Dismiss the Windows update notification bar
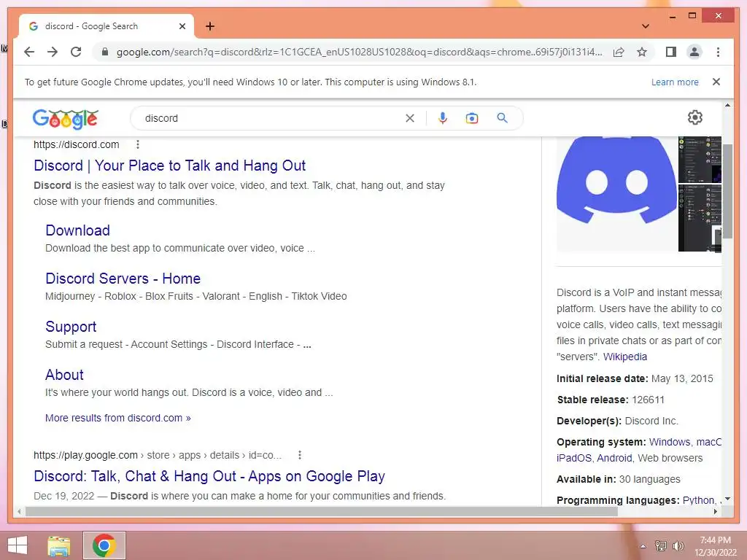The width and height of the screenshot is (747, 560). (x=716, y=82)
